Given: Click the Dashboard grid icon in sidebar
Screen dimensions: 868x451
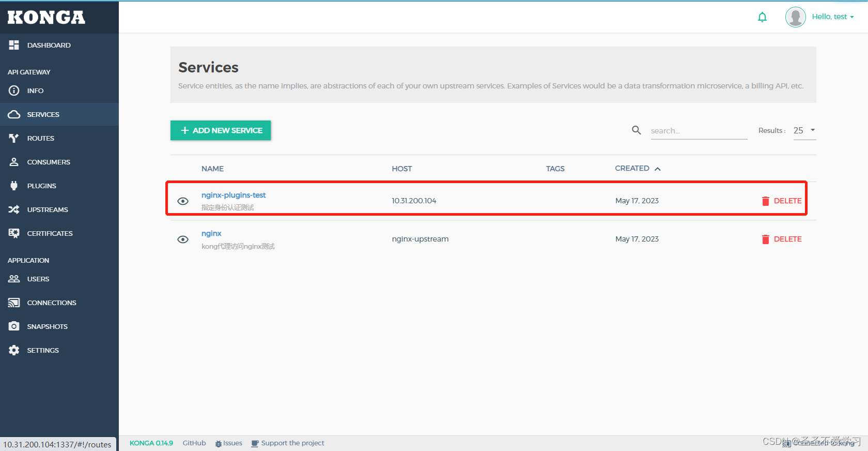Looking at the screenshot, I should click(14, 45).
